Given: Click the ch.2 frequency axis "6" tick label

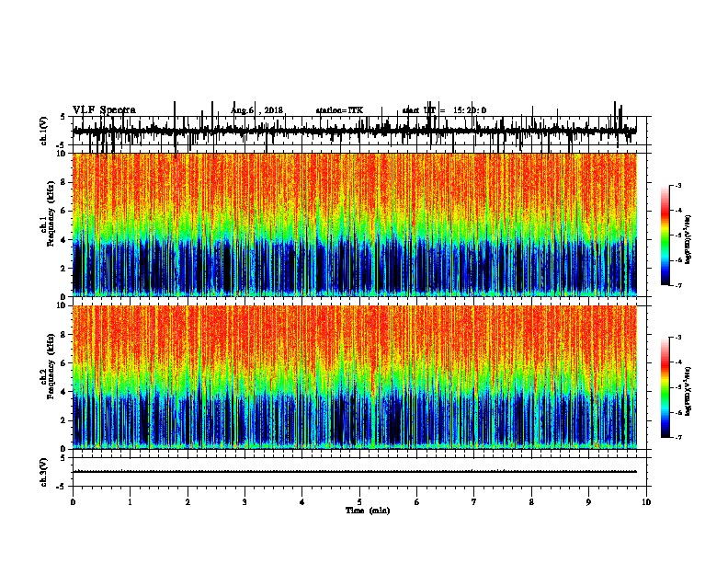Looking at the screenshot, I should coord(64,363).
